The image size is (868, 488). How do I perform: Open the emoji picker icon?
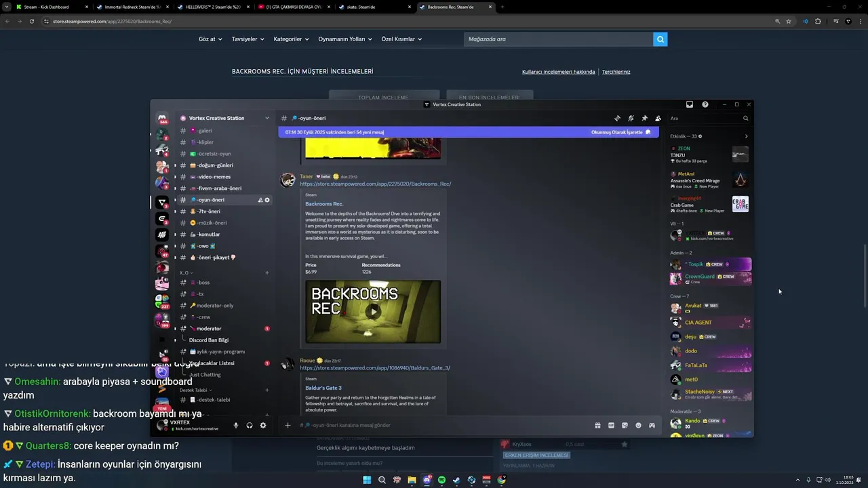click(x=638, y=425)
